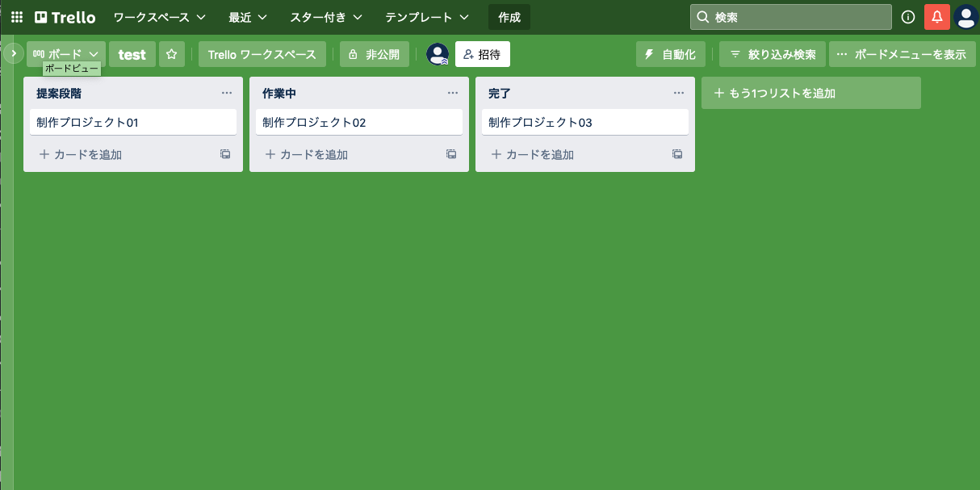Open the apps grid switcher icon

click(16, 17)
